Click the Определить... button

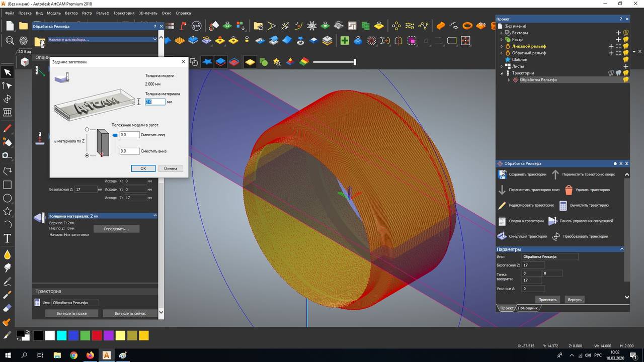click(116, 229)
